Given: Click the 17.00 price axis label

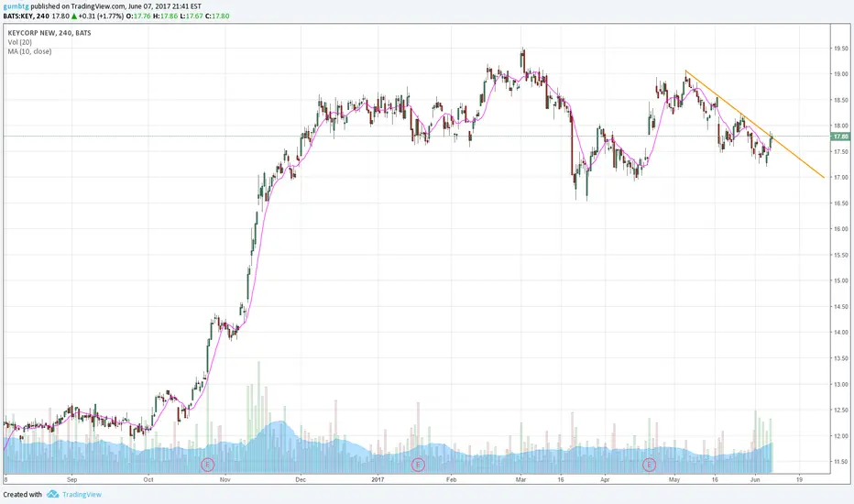Looking at the screenshot, I should (x=841, y=178).
